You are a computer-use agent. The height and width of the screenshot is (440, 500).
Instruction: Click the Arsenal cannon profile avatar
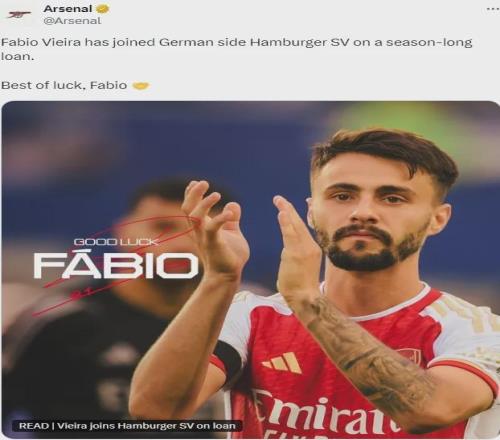click(x=19, y=15)
